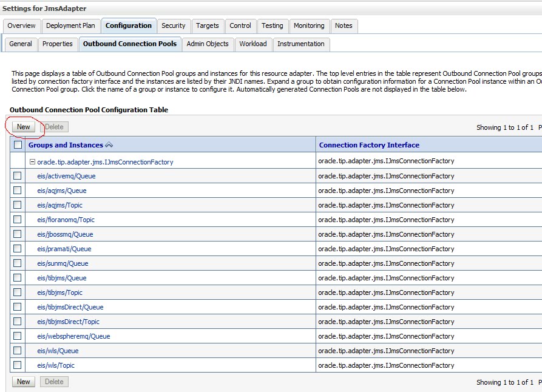This screenshot has width=542, height=392.
Task: Select the General sub-tab
Action: tap(21, 44)
